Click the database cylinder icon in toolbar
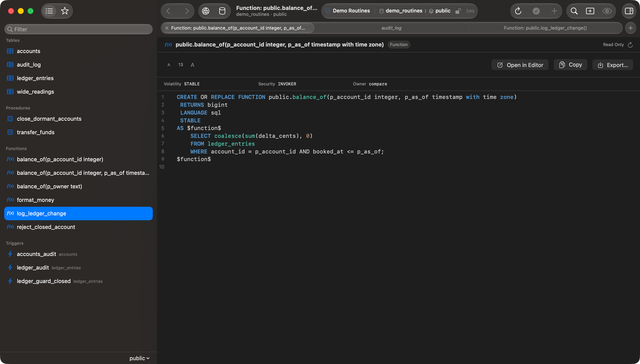This screenshot has width=640, height=364. 222,11
